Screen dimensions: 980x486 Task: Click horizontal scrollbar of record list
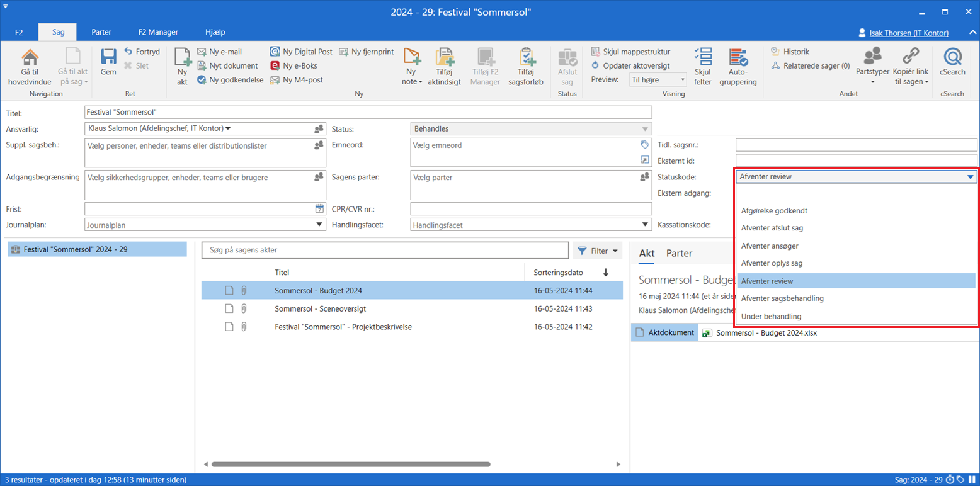click(351, 465)
